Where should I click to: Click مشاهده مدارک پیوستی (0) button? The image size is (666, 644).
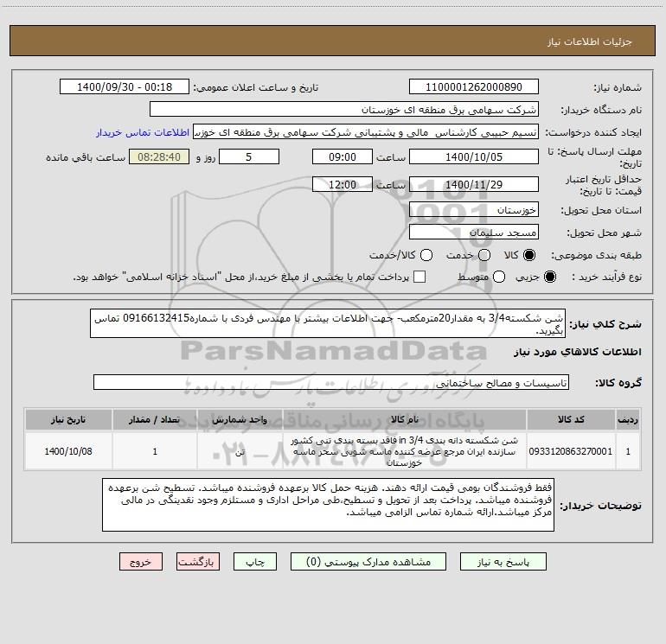[x=368, y=562]
